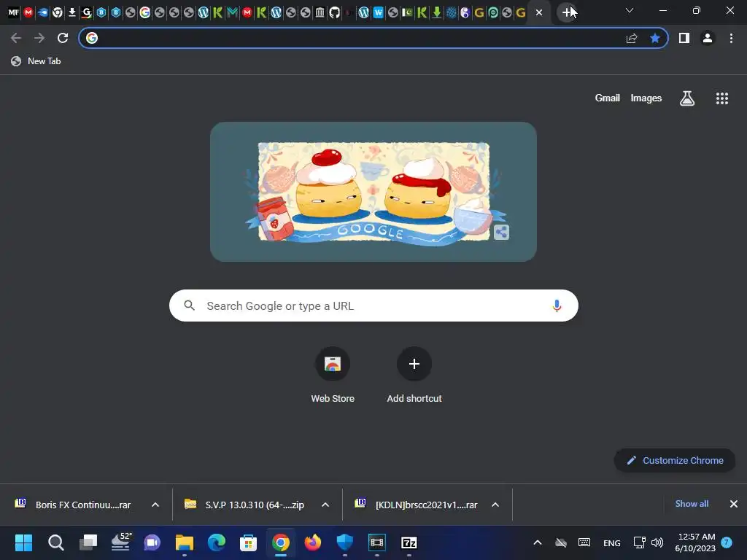
Task: Expand options for Boris FX download
Action: (x=155, y=505)
